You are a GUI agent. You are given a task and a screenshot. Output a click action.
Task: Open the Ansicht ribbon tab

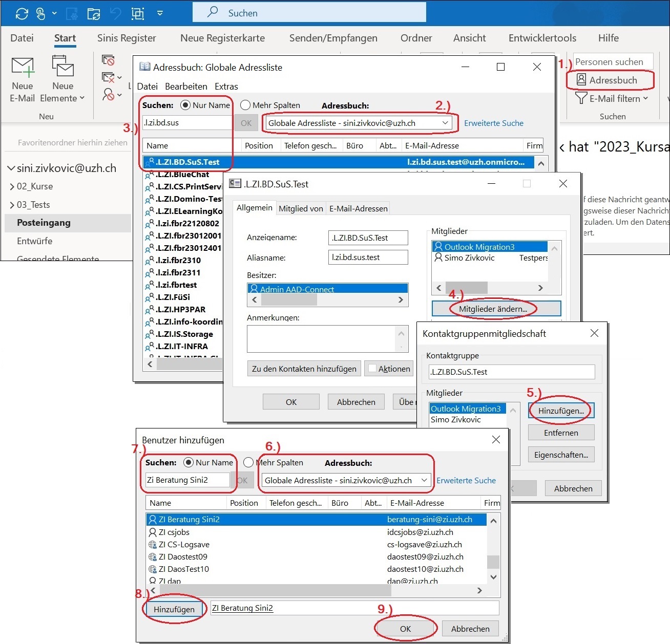click(469, 38)
